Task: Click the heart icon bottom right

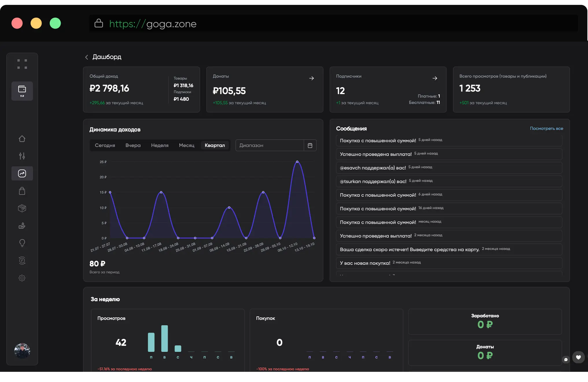Action: [x=578, y=357]
